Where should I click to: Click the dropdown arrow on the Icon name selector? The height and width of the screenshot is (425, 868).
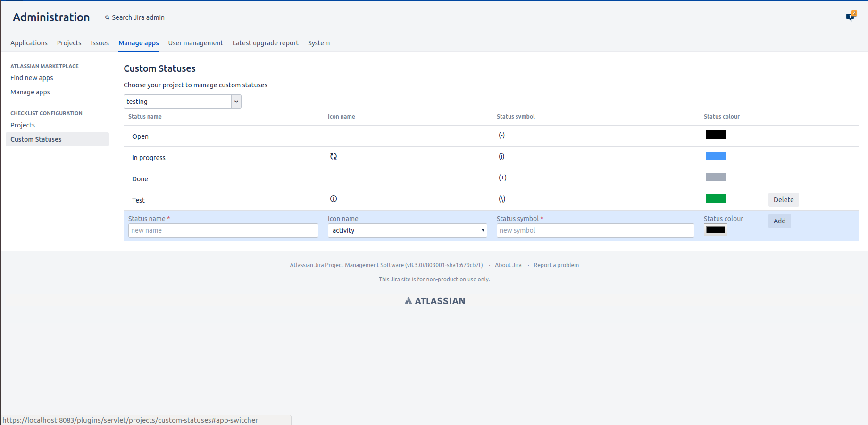pyautogui.click(x=482, y=230)
